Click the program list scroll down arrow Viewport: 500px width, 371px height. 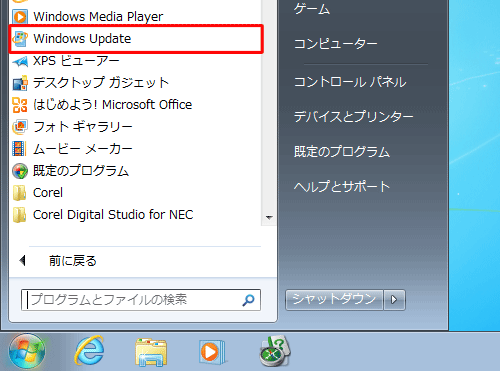pos(269,218)
